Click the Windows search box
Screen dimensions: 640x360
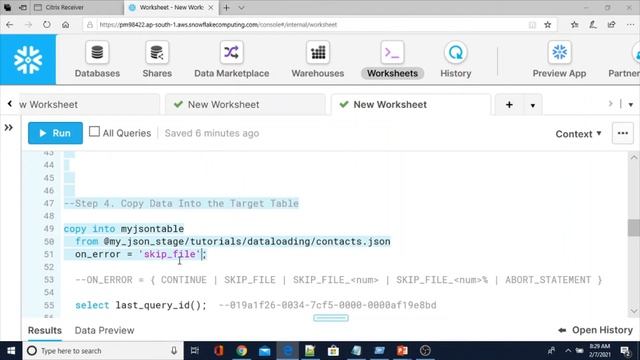102,351
